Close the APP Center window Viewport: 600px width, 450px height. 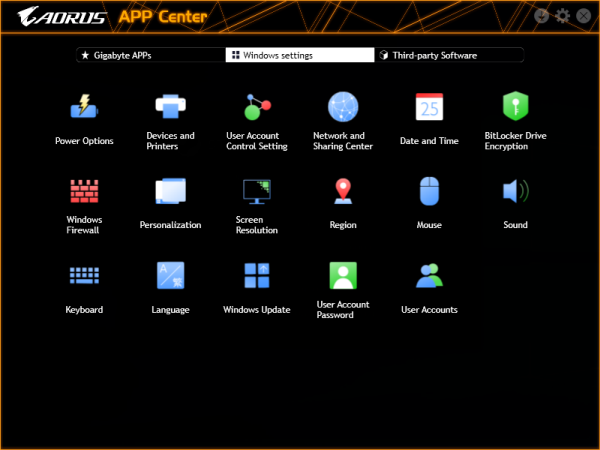click(x=584, y=16)
